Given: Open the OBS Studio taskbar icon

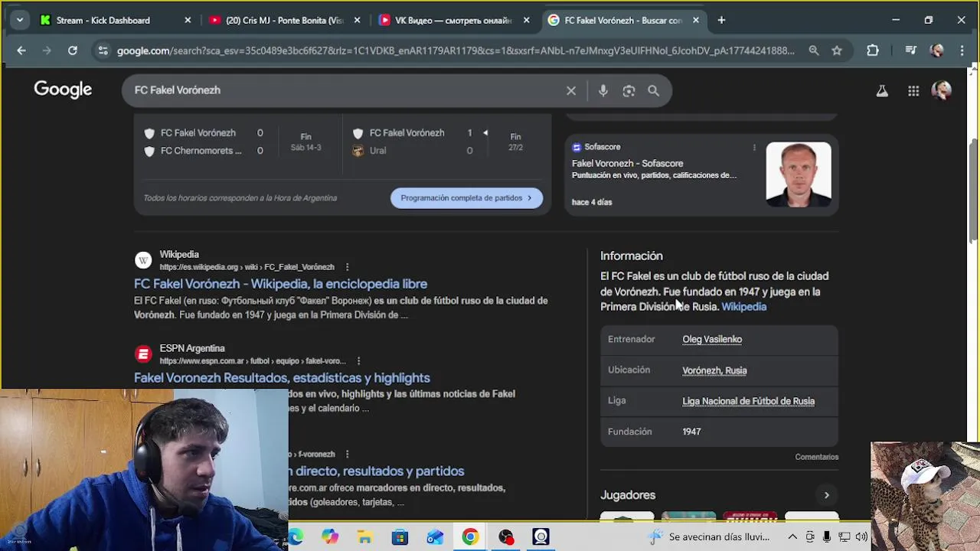Looking at the screenshot, I should point(506,537).
